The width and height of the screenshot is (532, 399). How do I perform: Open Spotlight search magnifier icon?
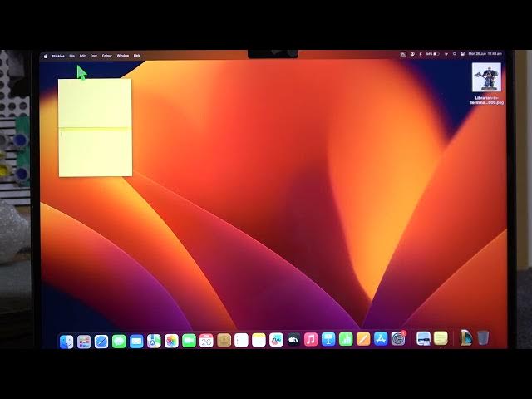pyautogui.click(x=455, y=54)
